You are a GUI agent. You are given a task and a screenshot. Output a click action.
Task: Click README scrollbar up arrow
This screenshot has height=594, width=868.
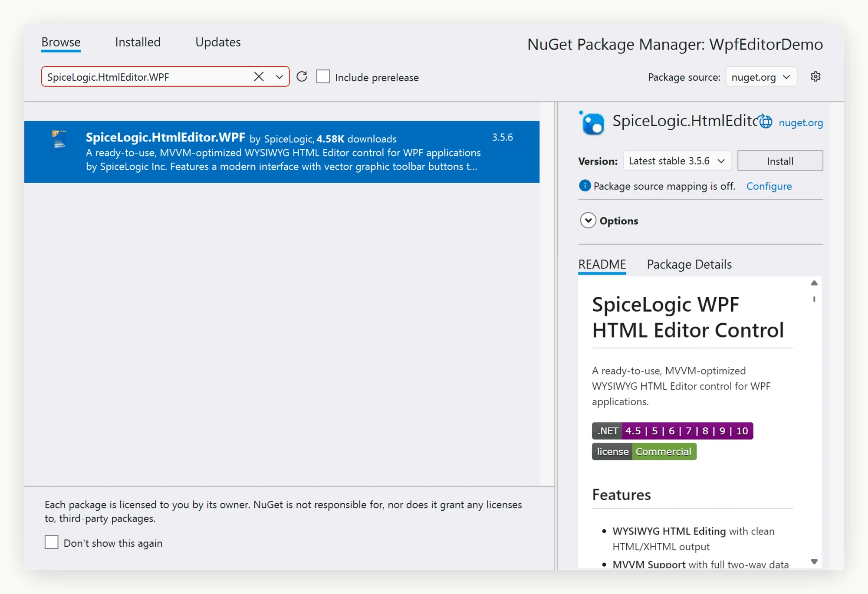click(814, 283)
